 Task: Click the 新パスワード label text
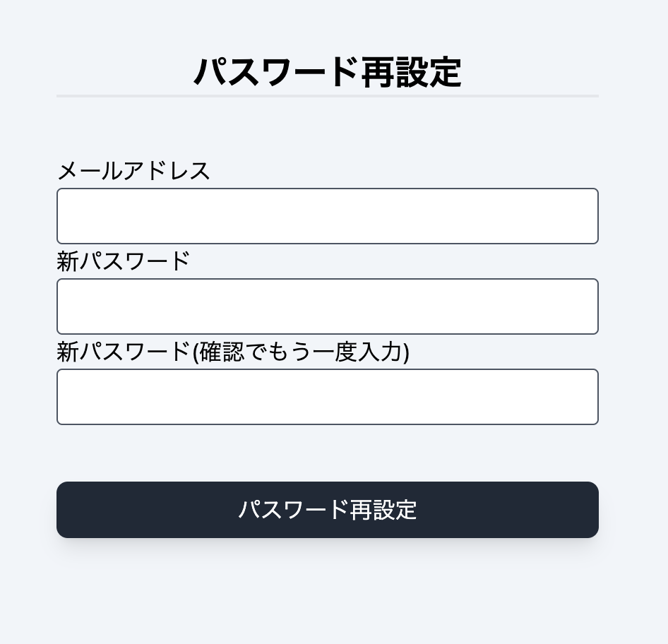tap(123, 261)
